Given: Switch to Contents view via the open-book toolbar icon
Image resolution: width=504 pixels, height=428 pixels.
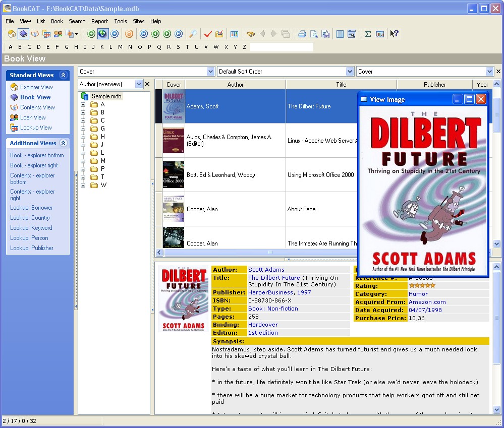Looking at the screenshot, I should [35, 34].
